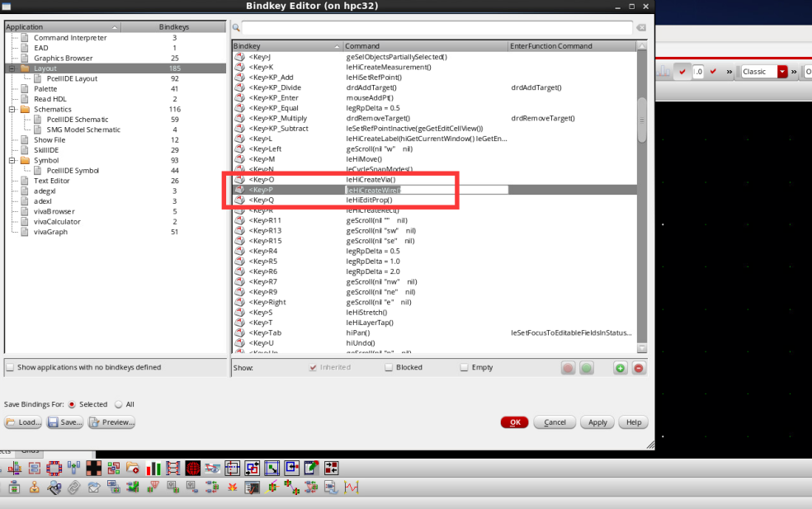The height and width of the screenshot is (509, 812).
Task: Toggle the Inherited checkbox
Action: [x=313, y=367]
